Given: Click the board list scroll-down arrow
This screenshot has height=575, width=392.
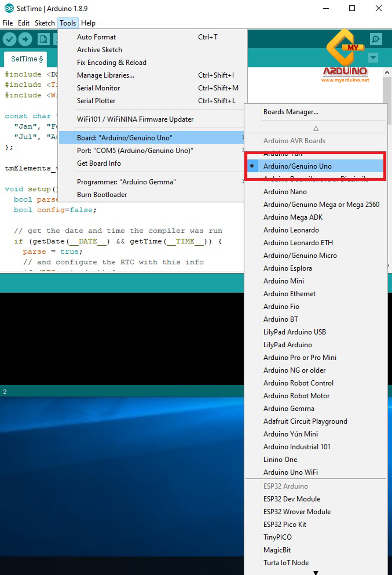Looking at the screenshot, I should click(x=316, y=572).
